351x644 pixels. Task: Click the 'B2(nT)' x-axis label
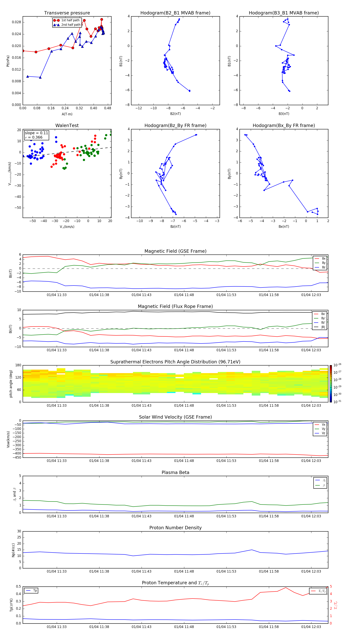175,114
